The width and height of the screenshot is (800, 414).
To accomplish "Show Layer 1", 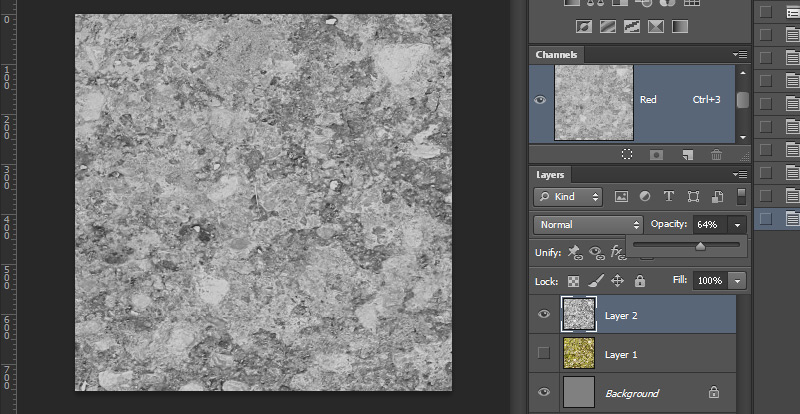I will click(544, 353).
